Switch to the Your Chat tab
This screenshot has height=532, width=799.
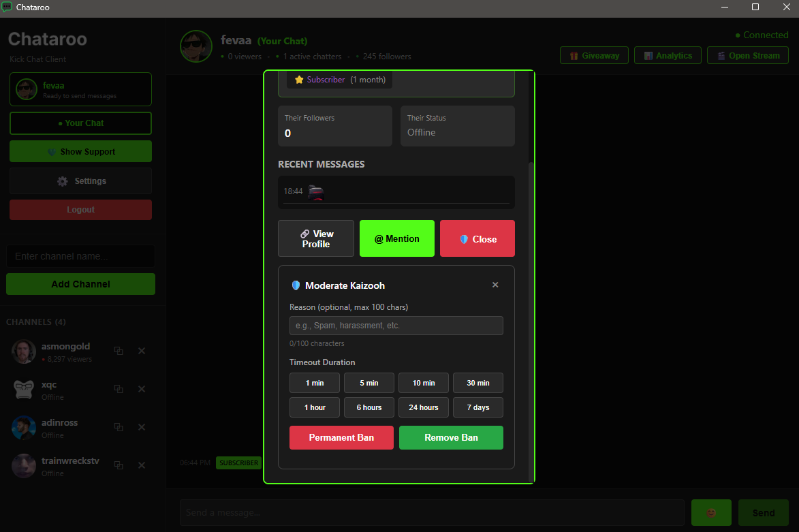tap(80, 123)
